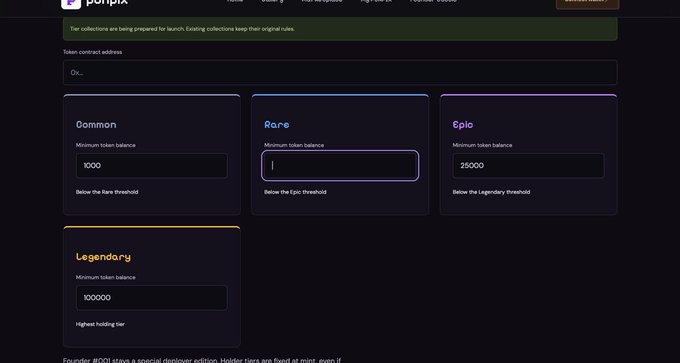Click the Token contract address input field
The height and width of the screenshot is (363, 680).
tap(340, 72)
